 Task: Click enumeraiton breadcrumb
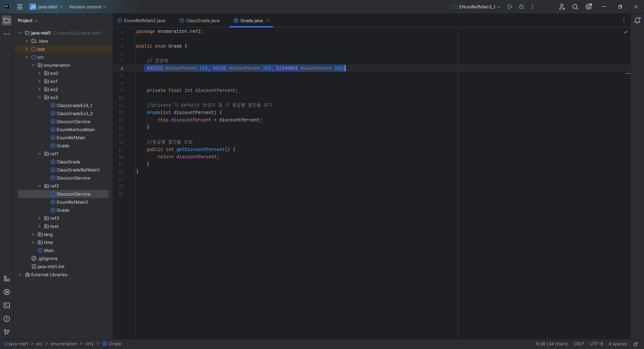pyautogui.click(x=64, y=344)
